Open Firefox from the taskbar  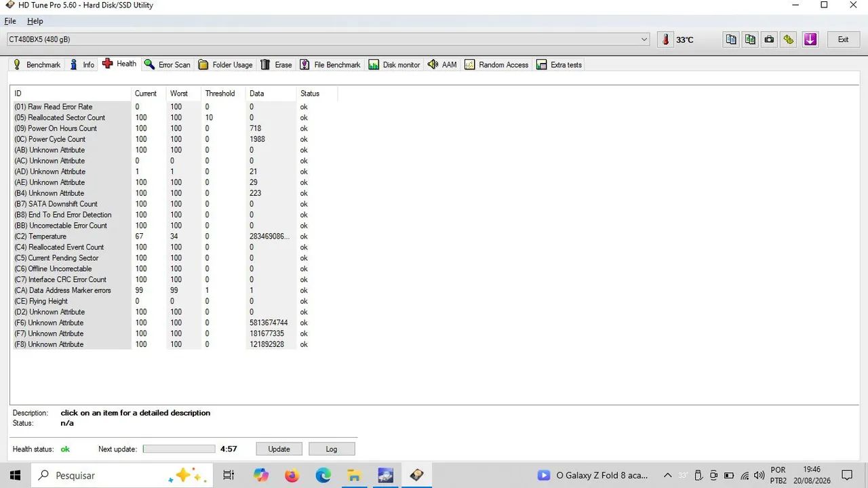tap(292, 475)
